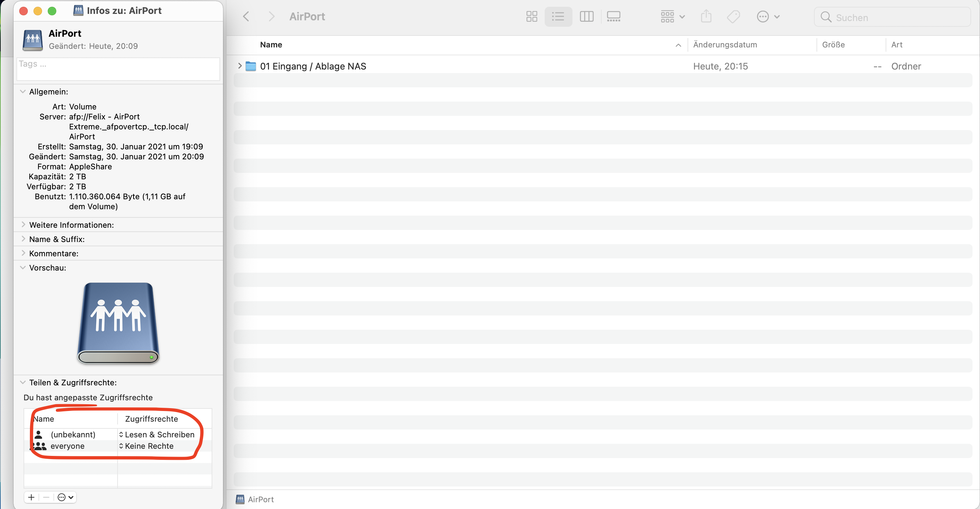
Task: Change (unbekannt) rights from Lesen & Schreiben
Action: 157,435
